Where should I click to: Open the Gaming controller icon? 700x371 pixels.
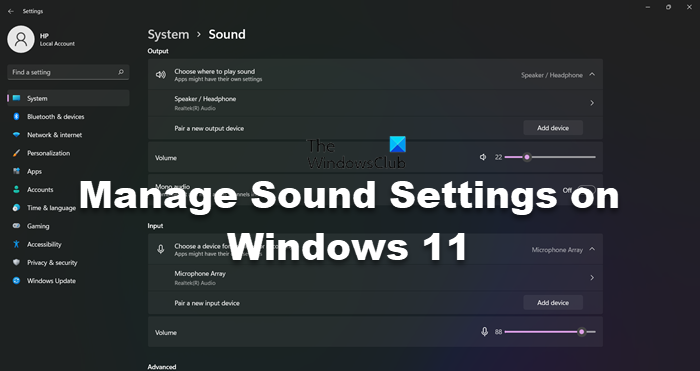pos(17,226)
